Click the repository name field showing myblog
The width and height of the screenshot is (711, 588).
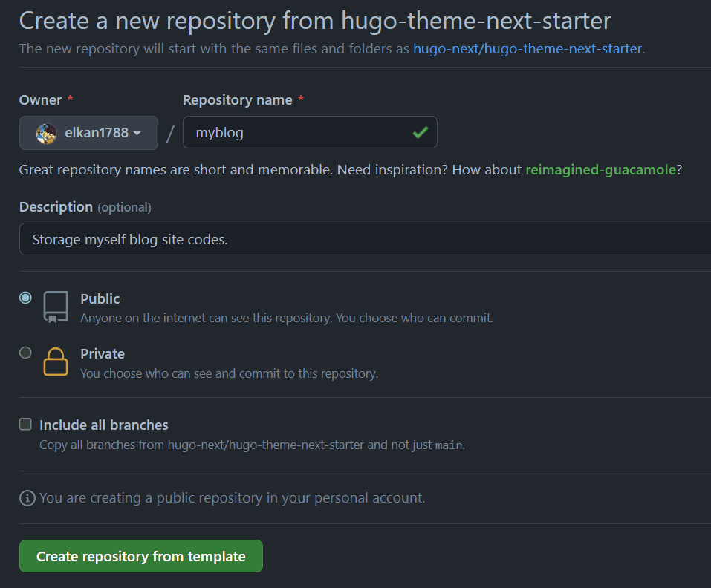(x=297, y=132)
